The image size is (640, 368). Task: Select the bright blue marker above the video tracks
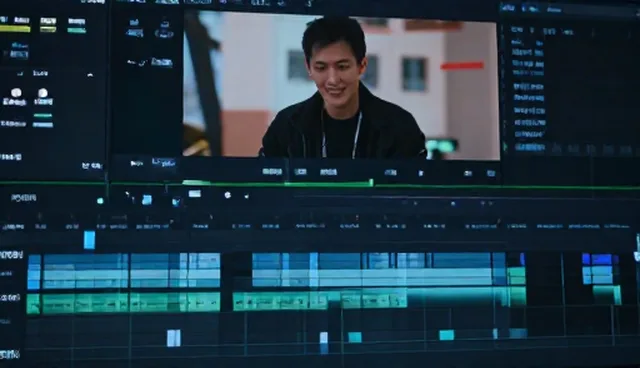click(x=89, y=240)
